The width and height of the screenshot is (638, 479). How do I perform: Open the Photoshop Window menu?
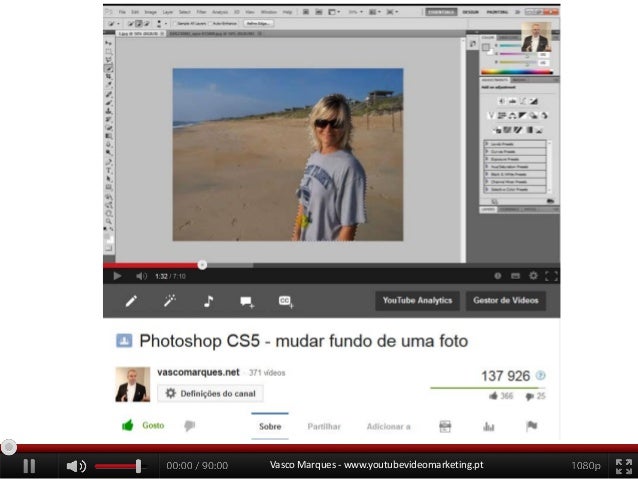coord(269,12)
